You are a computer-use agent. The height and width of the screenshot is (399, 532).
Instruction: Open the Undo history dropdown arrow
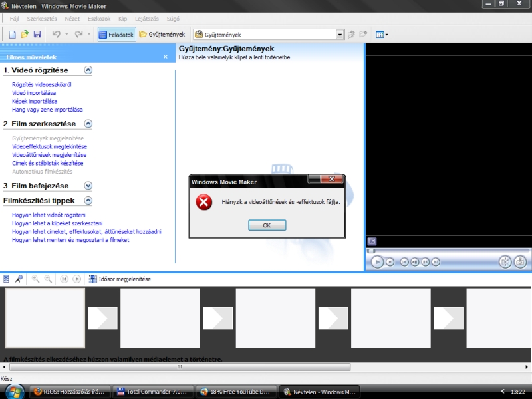[66, 35]
